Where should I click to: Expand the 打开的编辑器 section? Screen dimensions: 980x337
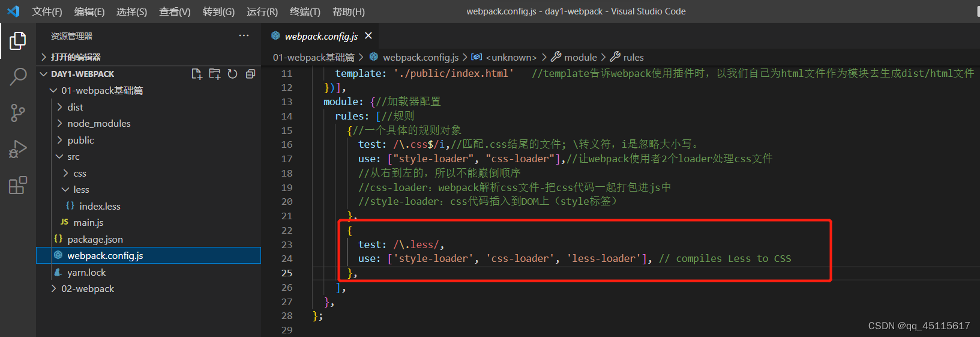coord(149,57)
